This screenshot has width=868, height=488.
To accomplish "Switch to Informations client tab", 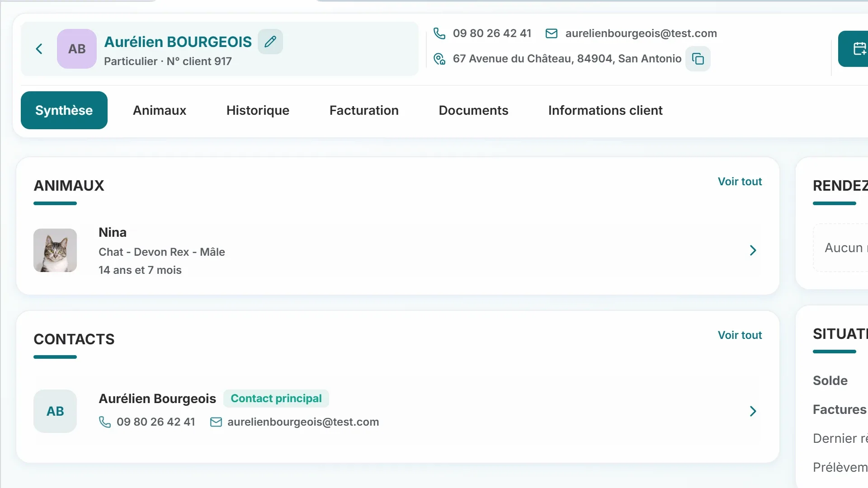I will click(605, 110).
